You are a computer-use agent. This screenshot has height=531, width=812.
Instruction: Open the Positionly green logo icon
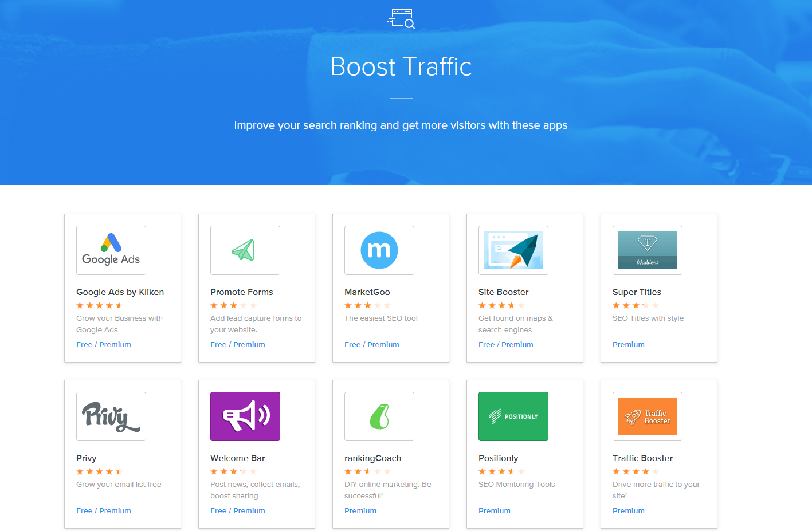point(513,416)
